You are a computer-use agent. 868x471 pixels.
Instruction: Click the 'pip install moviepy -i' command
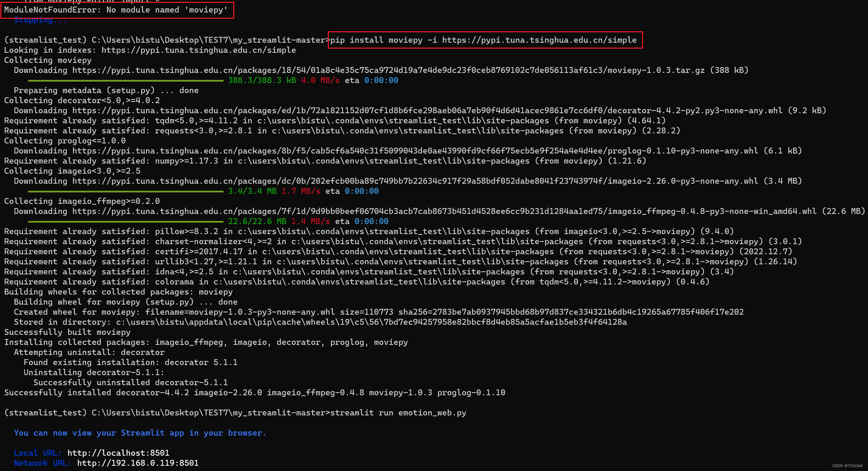point(483,40)
